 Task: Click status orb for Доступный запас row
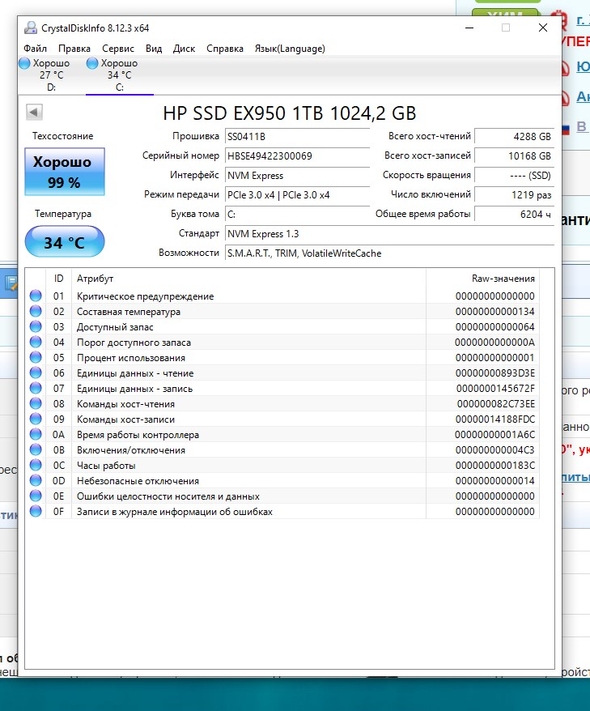pyautogui.click(x=35, y=327)
